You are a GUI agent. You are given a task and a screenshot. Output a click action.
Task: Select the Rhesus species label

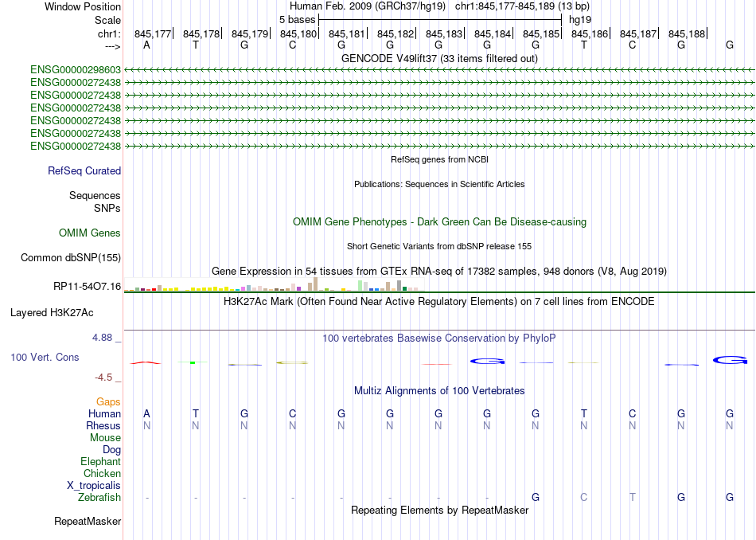click(103, 425)
